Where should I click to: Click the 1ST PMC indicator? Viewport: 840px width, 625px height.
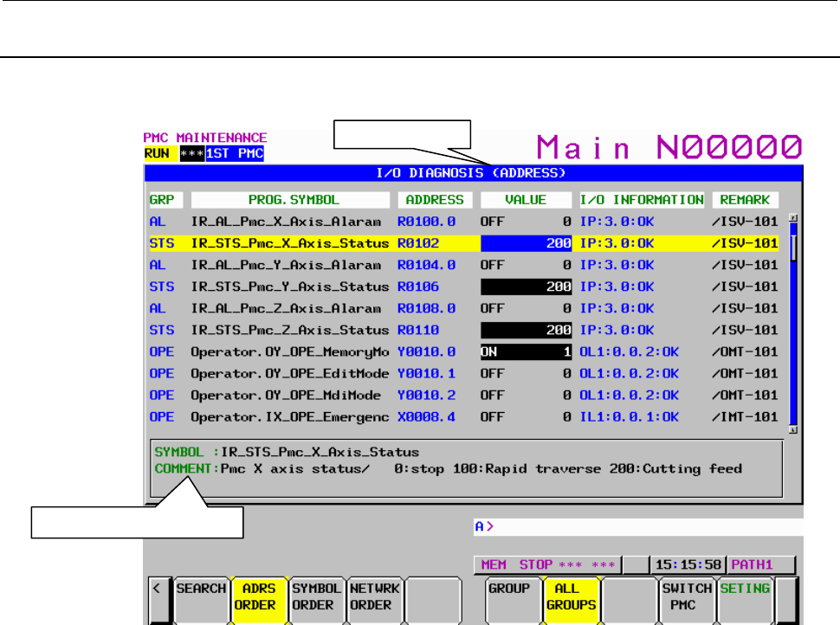pyautogui.click(x=235, y=154)
